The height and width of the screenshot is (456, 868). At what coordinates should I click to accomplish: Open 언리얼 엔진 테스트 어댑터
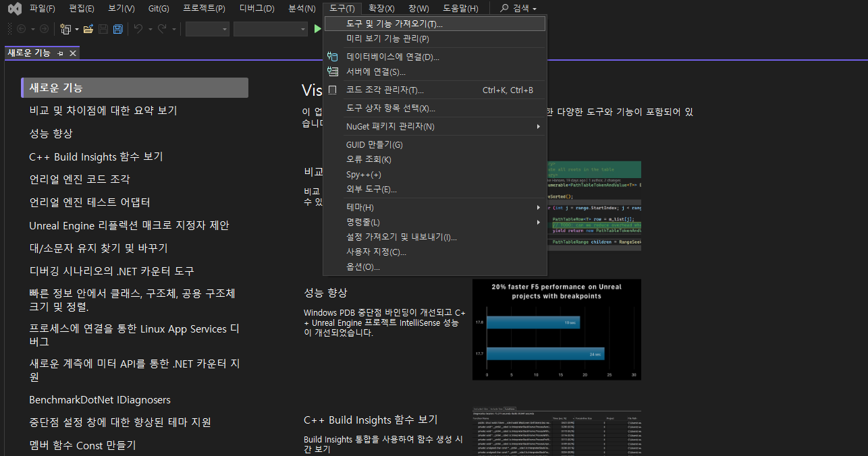[x=90, y=202]
